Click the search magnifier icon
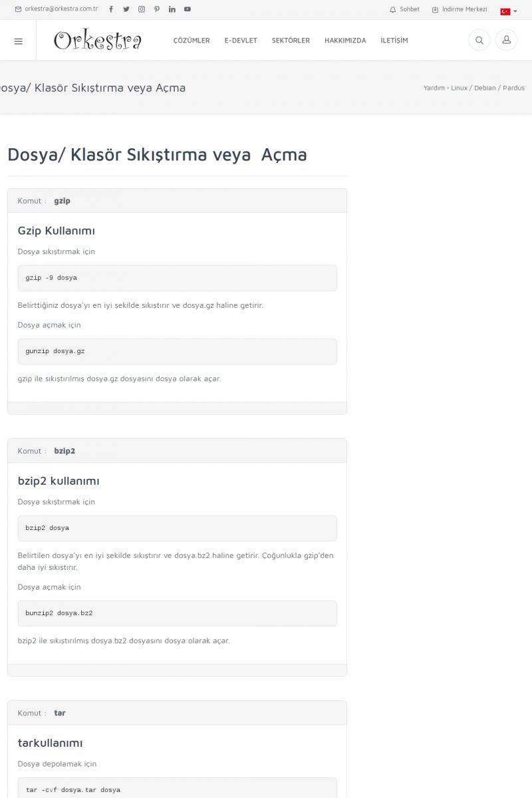The width and height of the screenshot is (532, 798). tap(479, 41)
